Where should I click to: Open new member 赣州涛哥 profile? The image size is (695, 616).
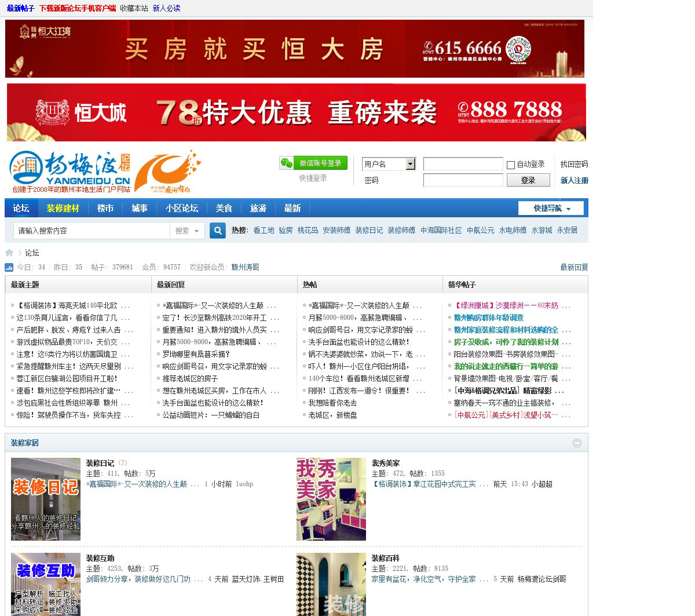pos(246,267)
